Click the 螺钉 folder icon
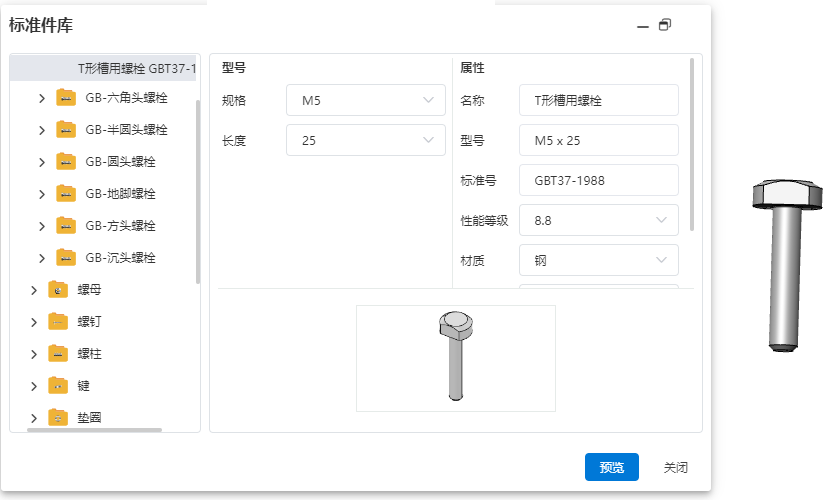The image size is (827, 500). point(58,322)
